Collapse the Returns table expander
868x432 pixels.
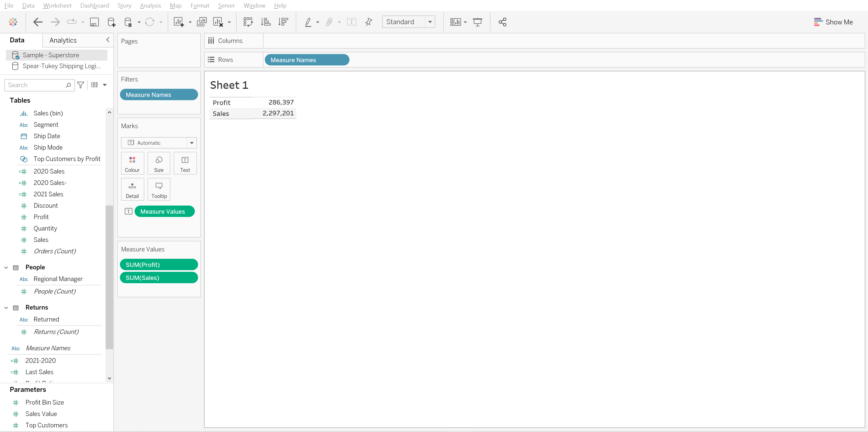[5, 307]
